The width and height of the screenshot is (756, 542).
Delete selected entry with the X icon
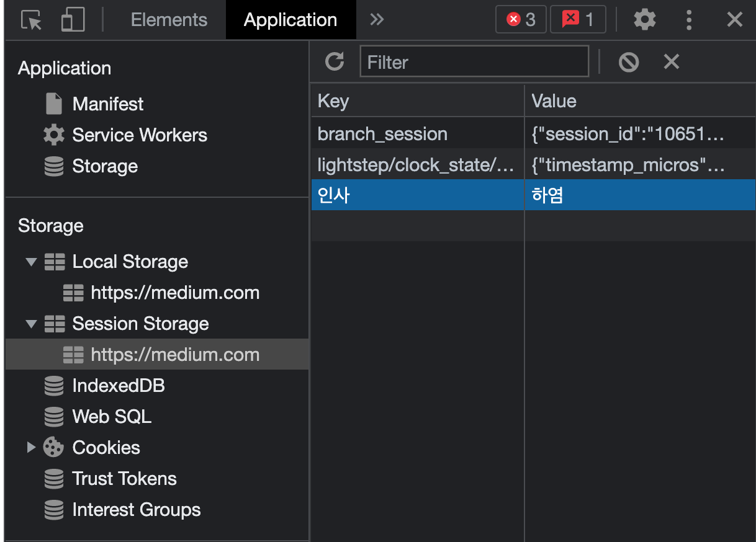672,61
